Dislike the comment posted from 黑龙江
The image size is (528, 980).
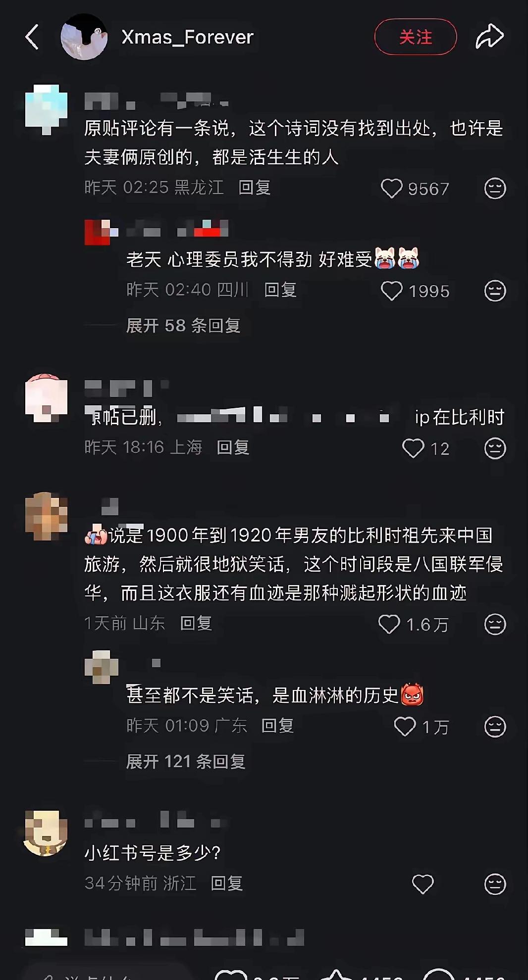pyautogui.click(x=495, y=189)
